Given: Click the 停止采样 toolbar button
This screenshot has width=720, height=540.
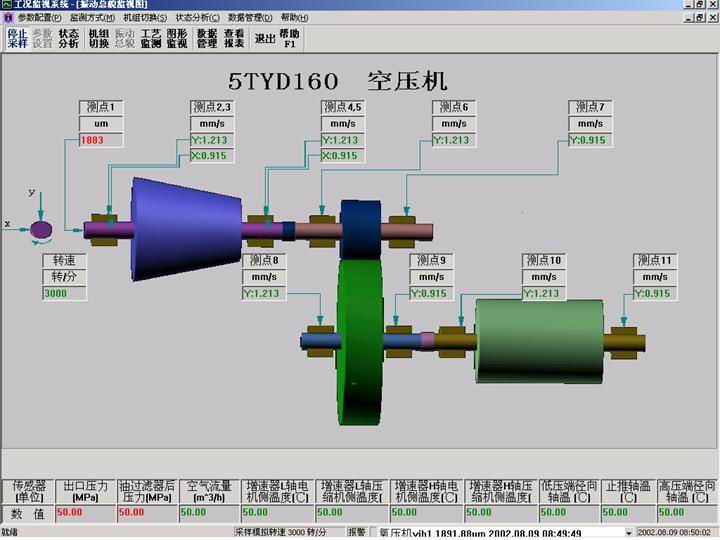Looking at the screenshot, I should (17, 38).
